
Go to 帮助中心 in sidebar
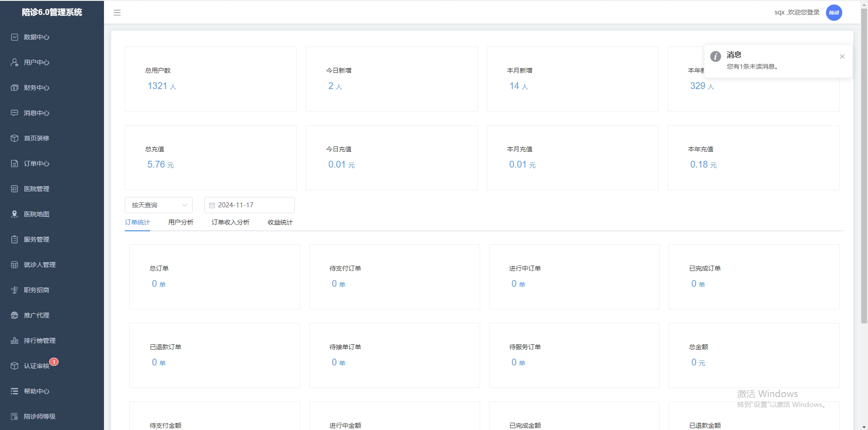tap(37, 391)
